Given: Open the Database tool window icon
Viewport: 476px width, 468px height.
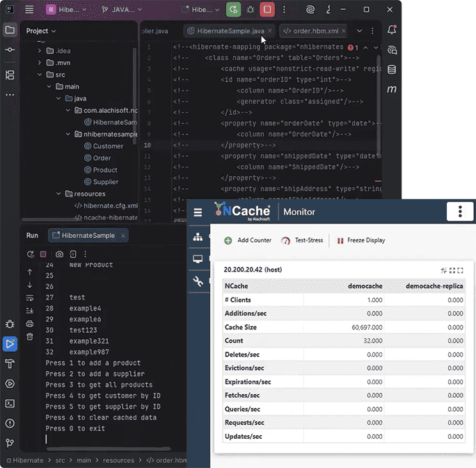Looking at the screenshot, I should [392, 70].
